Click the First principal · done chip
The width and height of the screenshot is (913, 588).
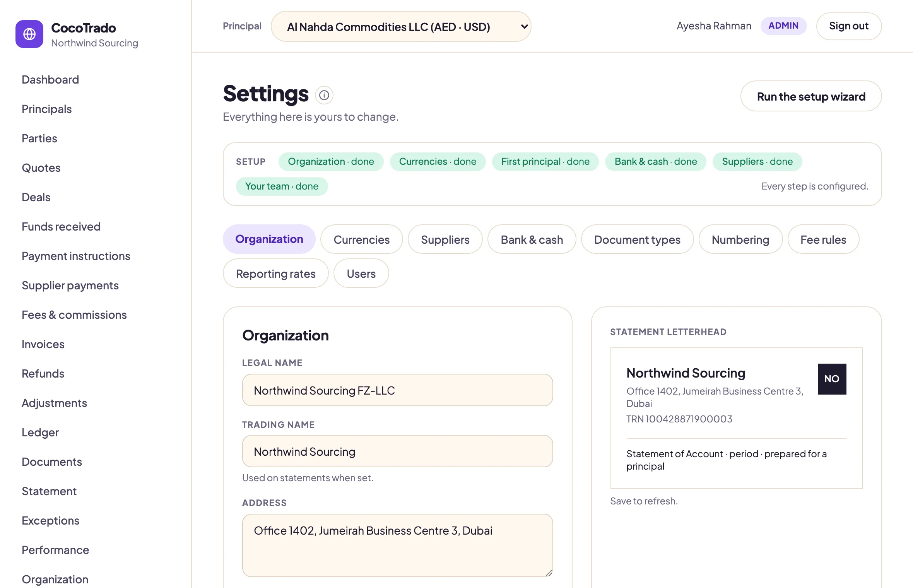545,161
